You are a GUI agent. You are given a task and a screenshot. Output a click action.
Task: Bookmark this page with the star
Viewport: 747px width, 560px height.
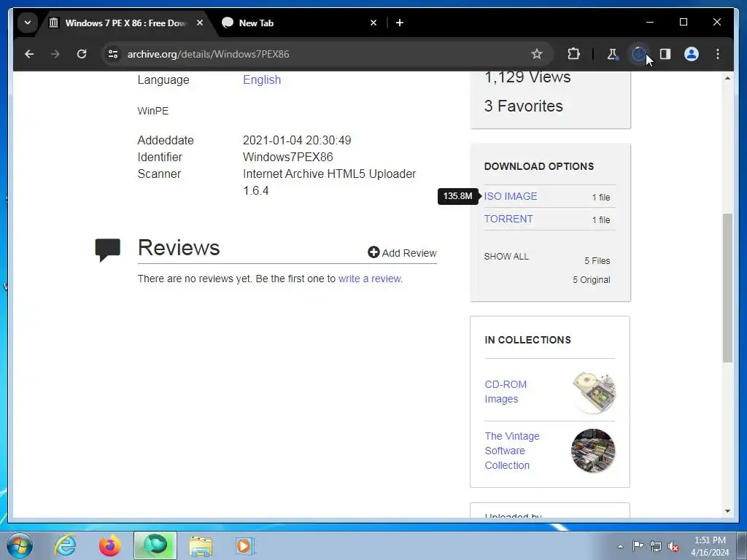pyautogui.click(x=536, y=54)
